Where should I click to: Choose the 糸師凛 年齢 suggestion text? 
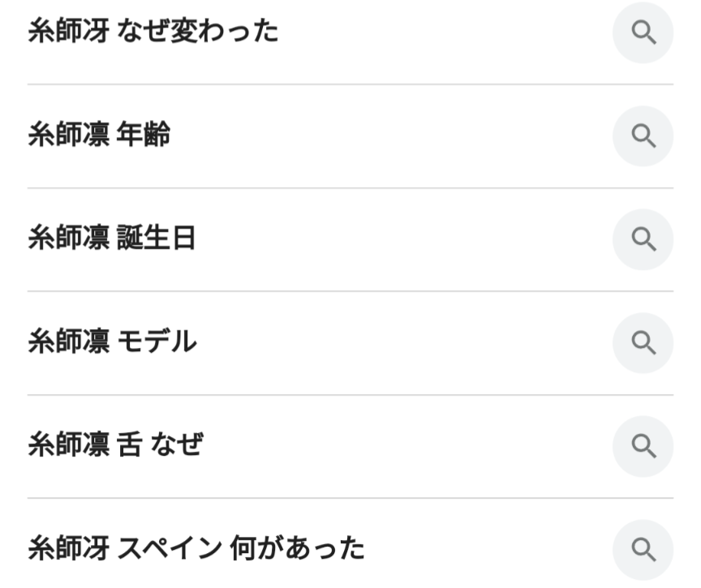[99, 136]
